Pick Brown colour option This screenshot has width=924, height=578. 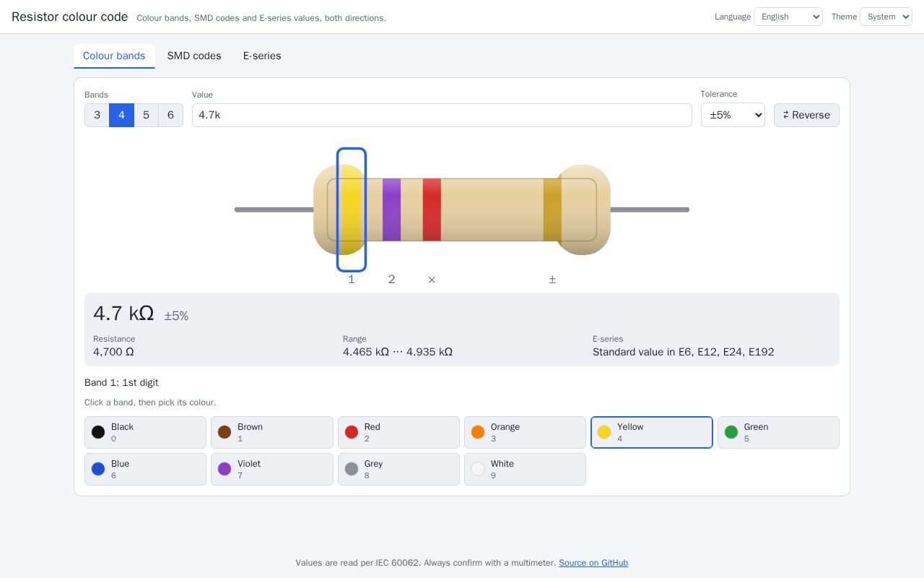click(272, 432)
